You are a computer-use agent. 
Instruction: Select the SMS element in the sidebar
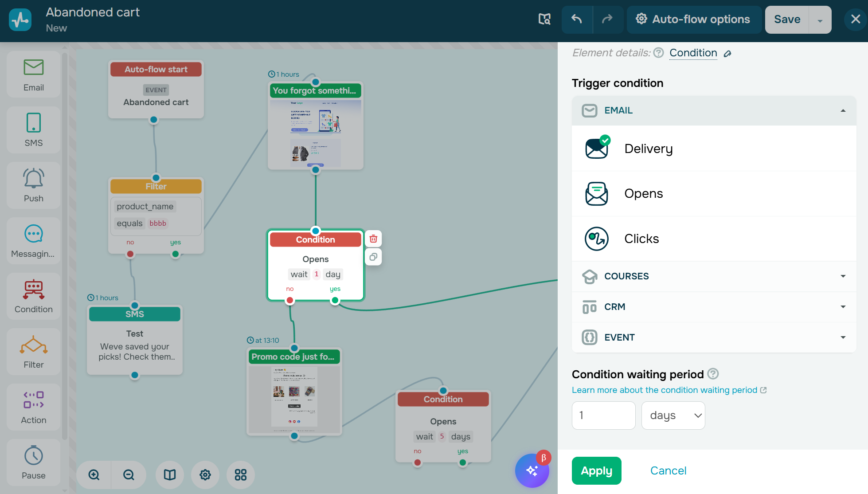[x=33, y=130]
